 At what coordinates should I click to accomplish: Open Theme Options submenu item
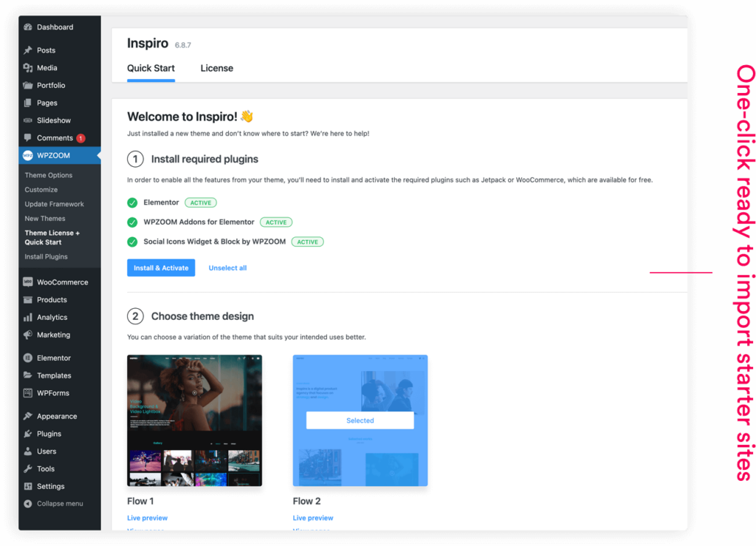click(x=49, y=175)
